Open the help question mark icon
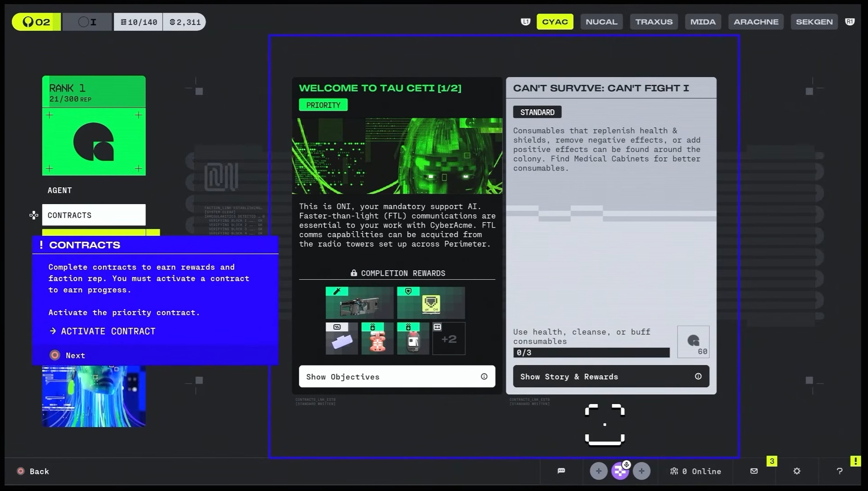 839,471
